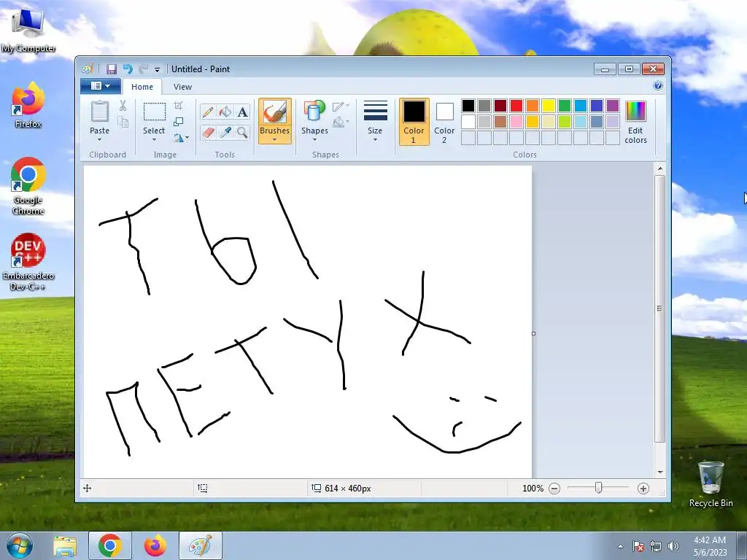Click the scrollbar down arrow

(x=659, y=472)
